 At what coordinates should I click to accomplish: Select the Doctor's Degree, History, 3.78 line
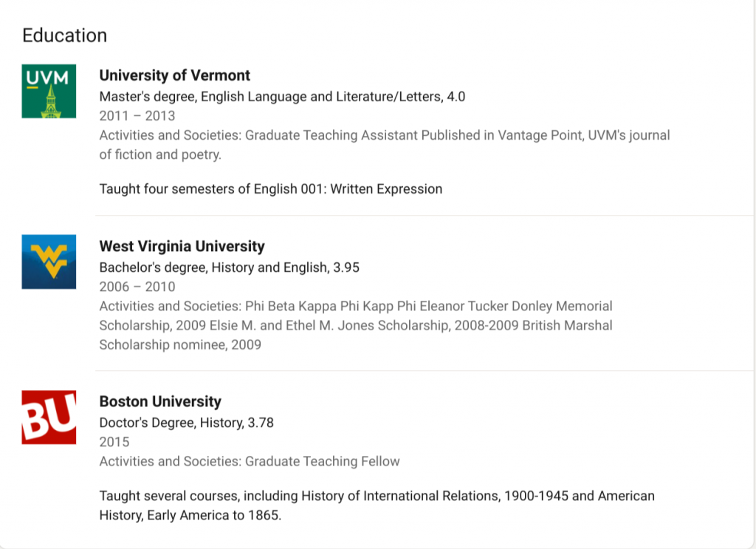(x=186, y=423)
